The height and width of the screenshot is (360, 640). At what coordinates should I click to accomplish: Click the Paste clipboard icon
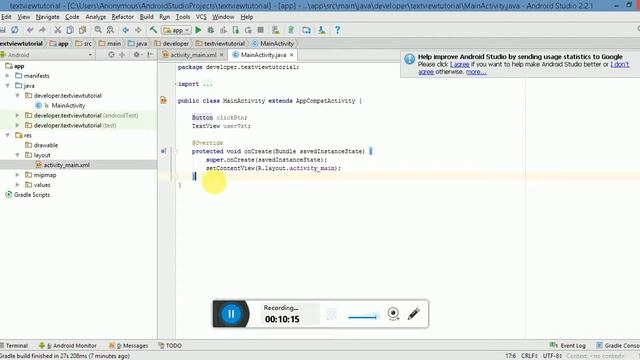[x=82, y=30]
